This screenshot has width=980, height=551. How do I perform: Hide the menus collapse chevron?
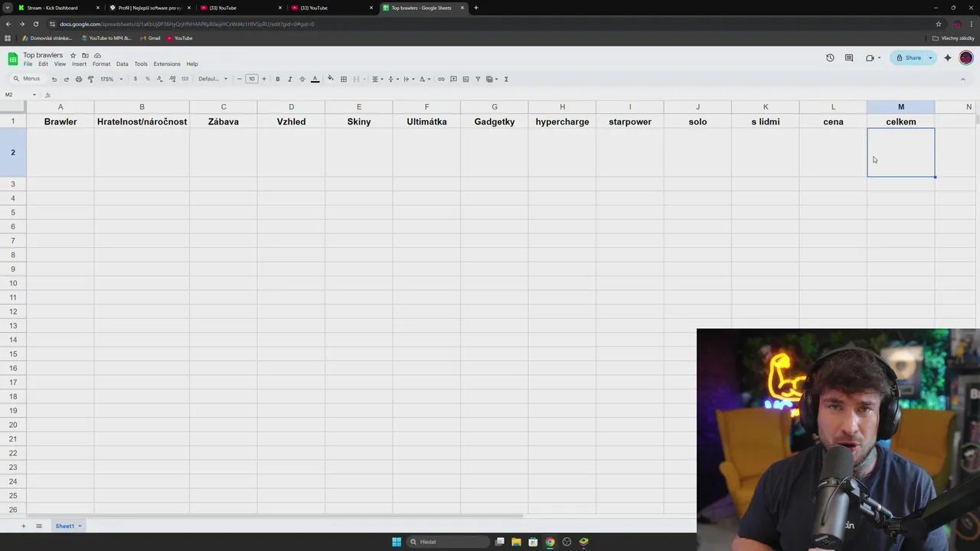pyautogui.click(x=963, y=79)
